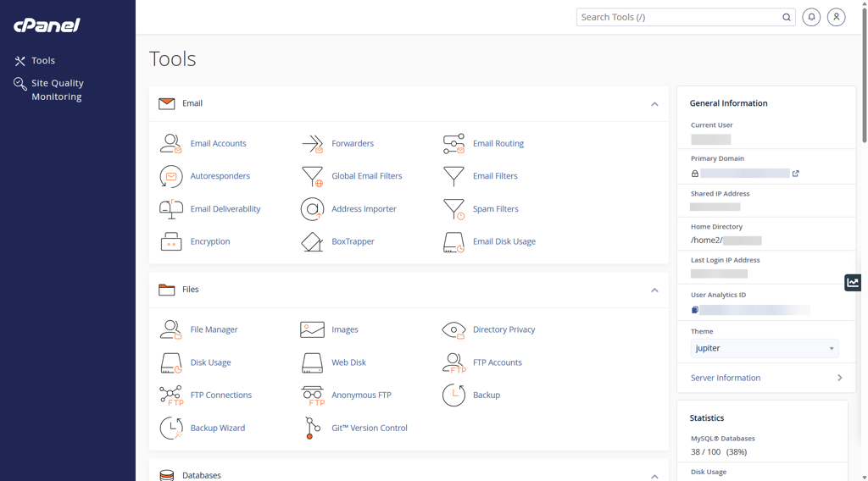Copy the User Analytics ID
The image size is (868, 481).
point(695,310)
